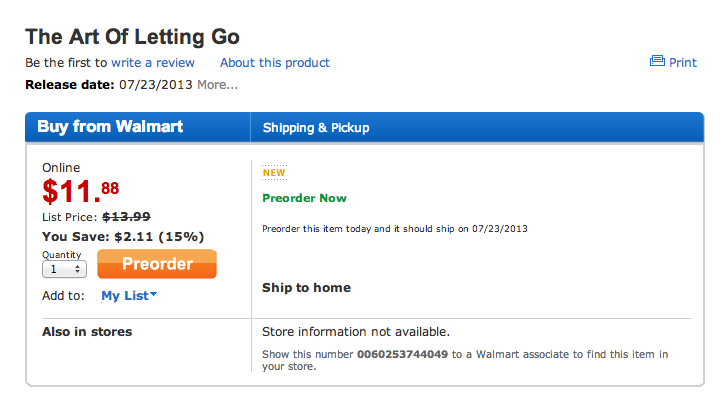Expand the My List dropdown

[129, 296]
